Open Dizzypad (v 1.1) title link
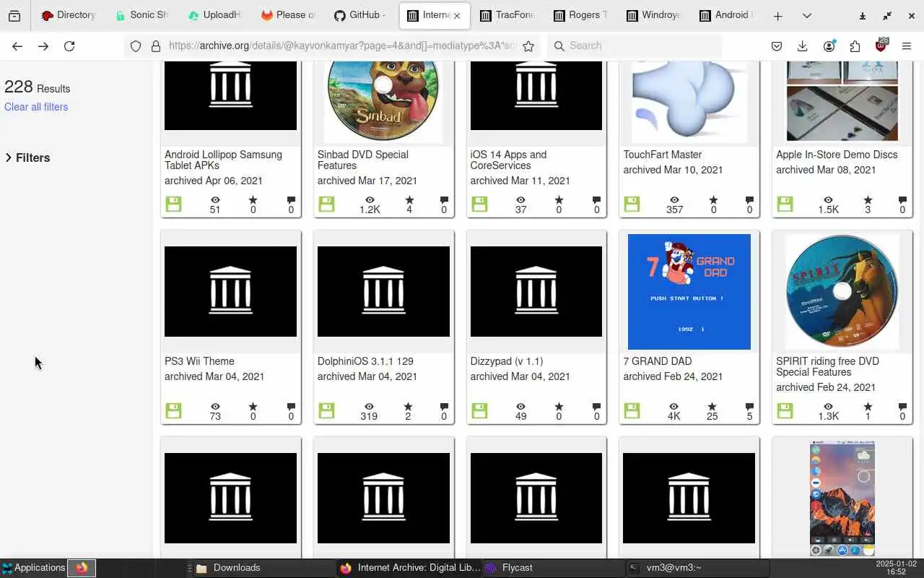 (x=507, y=361)
